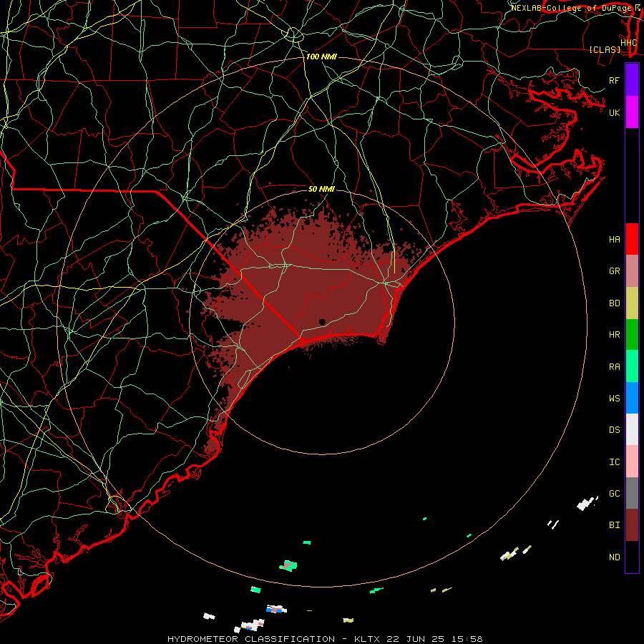Viewport: 644px width, 644px height.
Task: Select the BI legend label
Action: (615, 525)
